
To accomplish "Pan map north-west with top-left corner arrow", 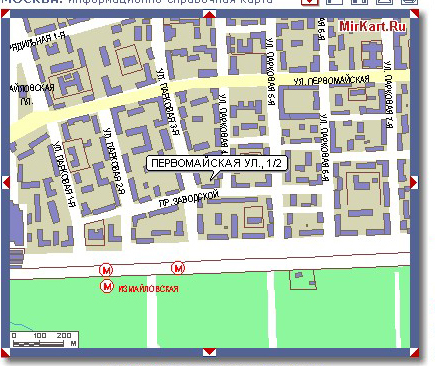I will [x=6, y=14].
